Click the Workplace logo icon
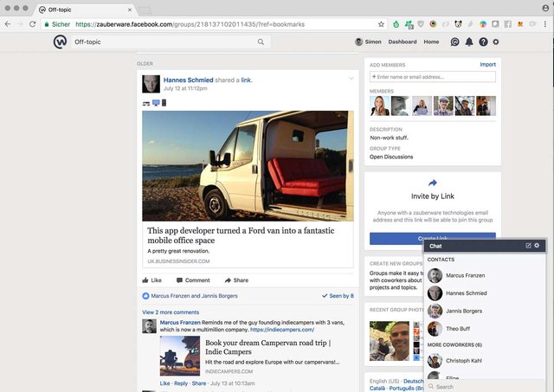The width and height of the screenshot is (554, 392). tap(60, 42)
